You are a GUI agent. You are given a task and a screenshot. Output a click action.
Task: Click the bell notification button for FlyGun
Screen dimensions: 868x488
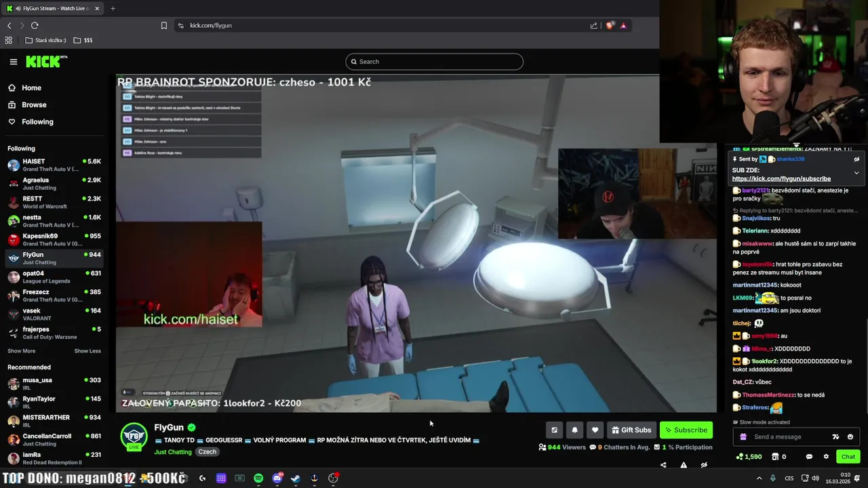[575, 430]
